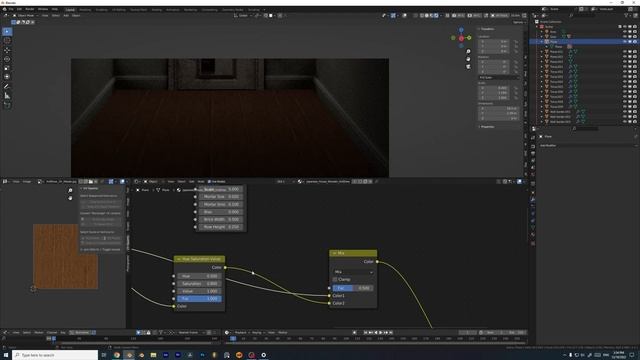Click the Hue value field on the node
This screenshot has width=640, height=360.
pos(200,276)
